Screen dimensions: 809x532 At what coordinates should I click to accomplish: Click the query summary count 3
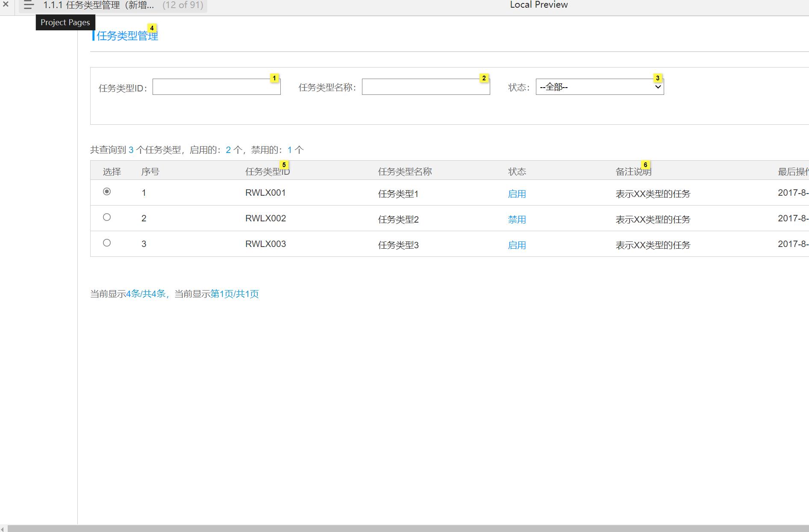pos(131,150)
